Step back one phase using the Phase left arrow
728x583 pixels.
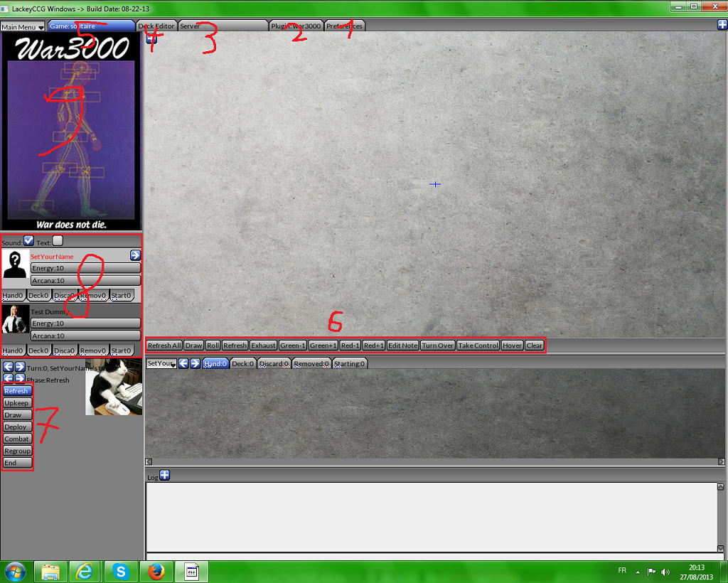(x=9, y=378)
